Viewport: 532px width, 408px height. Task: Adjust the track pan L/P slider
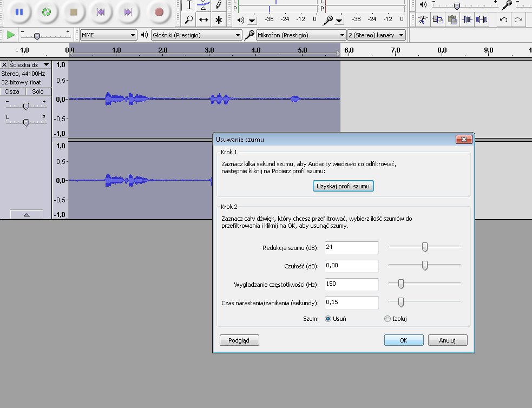coord(26,122)
